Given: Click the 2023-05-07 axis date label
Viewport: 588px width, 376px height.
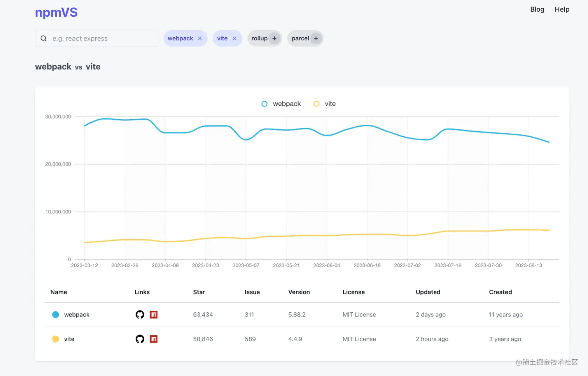Looking at the screenshot, I should [x=246, y=265].
